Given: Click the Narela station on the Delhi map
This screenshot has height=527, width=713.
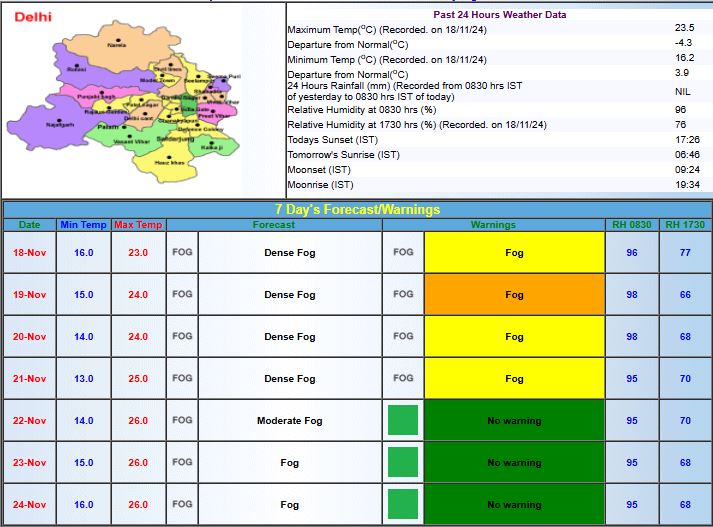Looking at the screenshot, I should click(x=118, y=42).
